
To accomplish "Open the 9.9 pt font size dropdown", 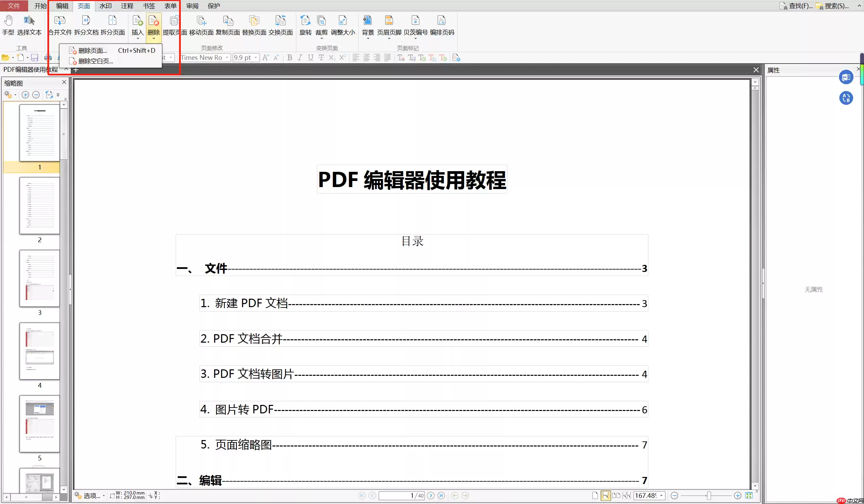I will (x=255, y=58).
